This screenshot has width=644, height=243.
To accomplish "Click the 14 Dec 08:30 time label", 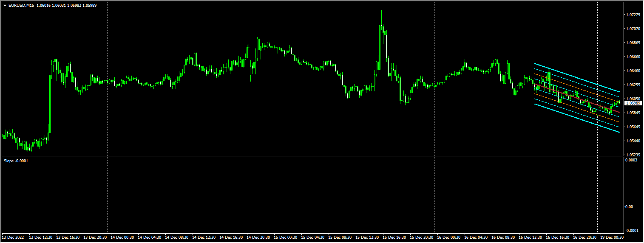I will click(x=177, y=237).
